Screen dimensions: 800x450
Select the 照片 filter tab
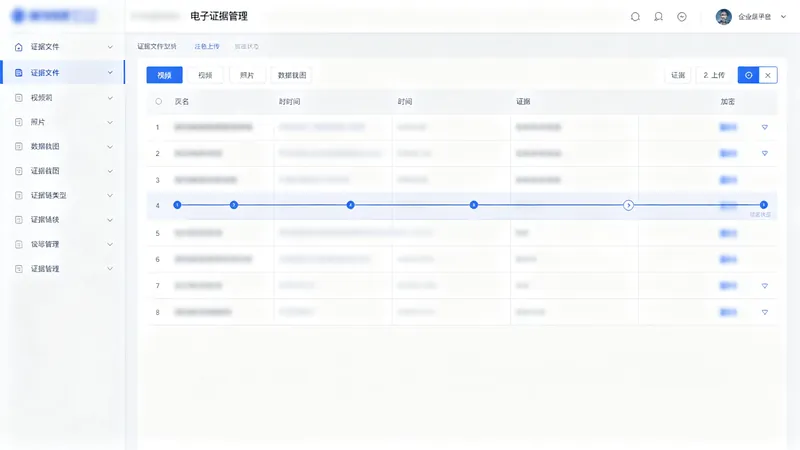coord(247,75)
